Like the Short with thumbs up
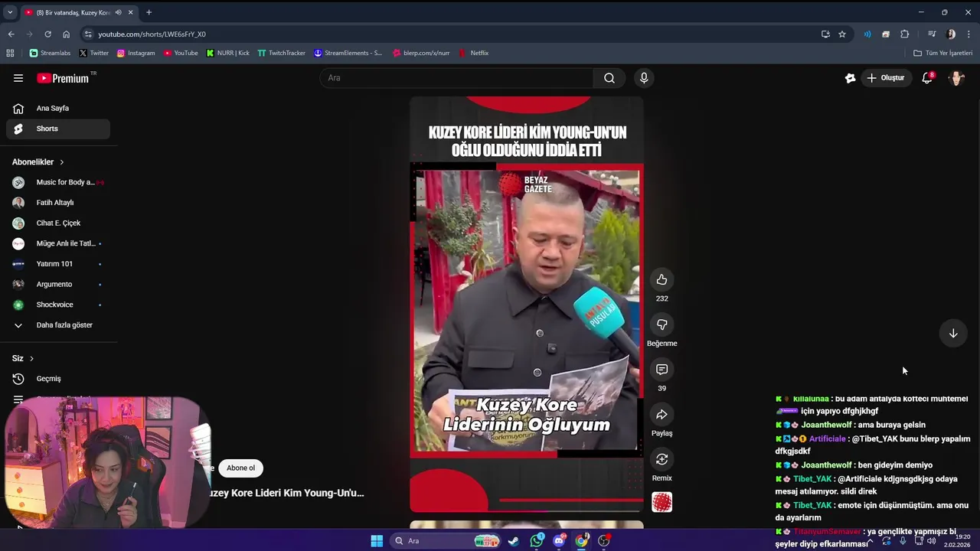 pyautogui.click(x=661, y=279)
